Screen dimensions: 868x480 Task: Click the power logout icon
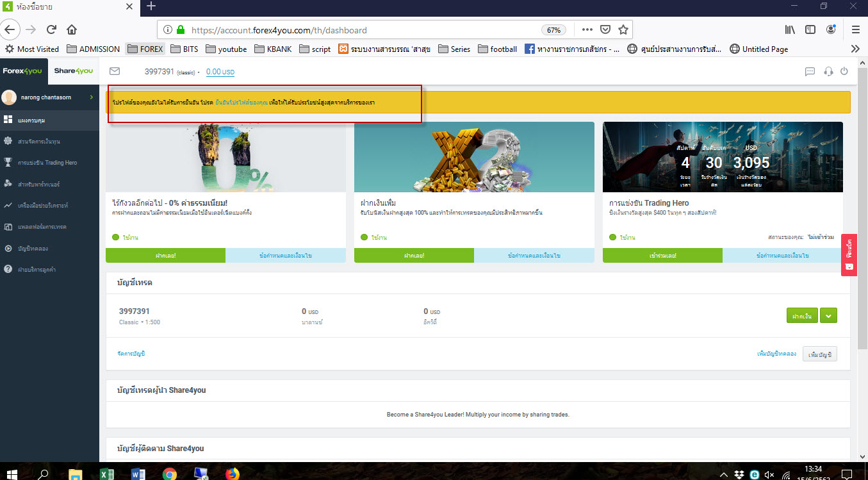pyautogui.click(x=844, y=71)
